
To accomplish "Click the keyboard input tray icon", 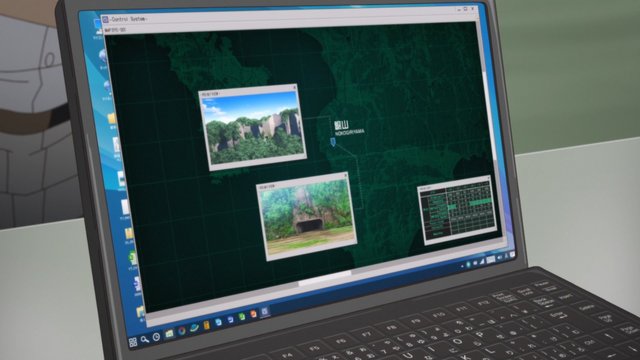I will pyautogui.click(x=491, y=260).
